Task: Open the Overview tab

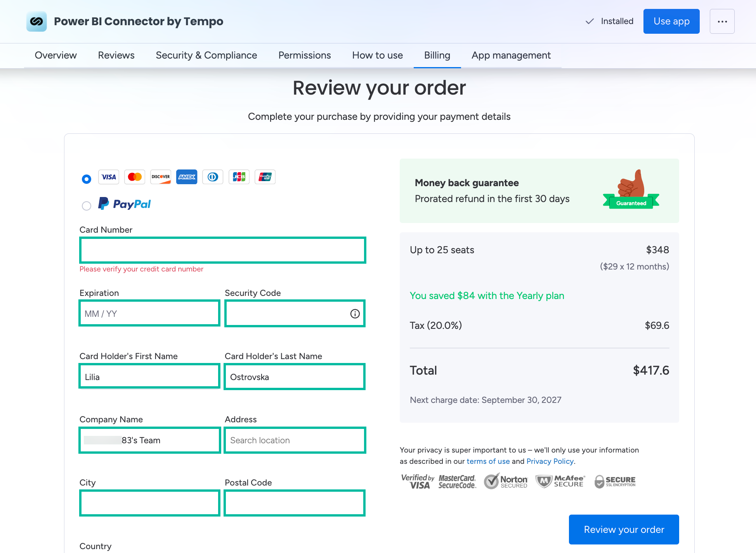Action: pos(56,55)
